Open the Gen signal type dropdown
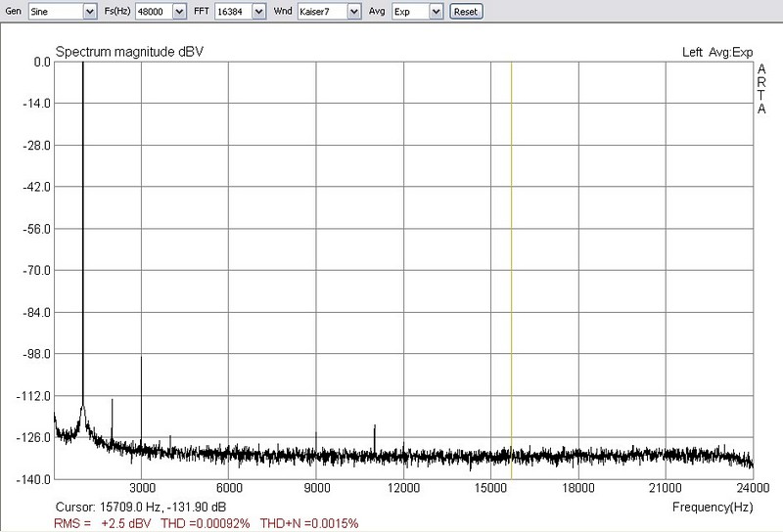This screenshot has height=532, width=783. pos(63,12)
